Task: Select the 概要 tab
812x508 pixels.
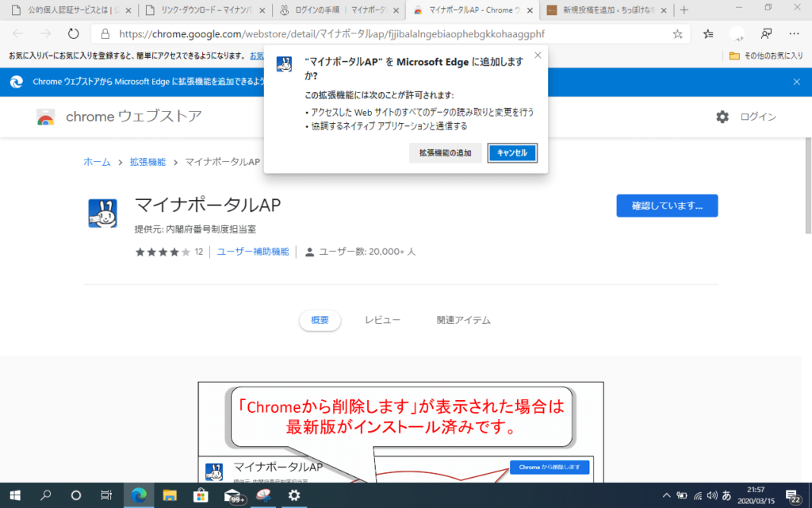Action: (x=320, y=321)
